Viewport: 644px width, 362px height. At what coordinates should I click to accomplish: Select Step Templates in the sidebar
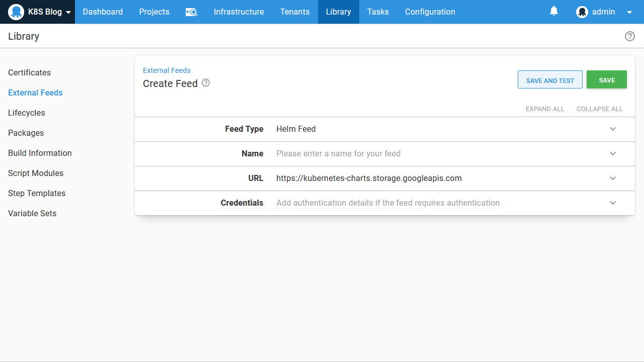click(x=37, y=193)
